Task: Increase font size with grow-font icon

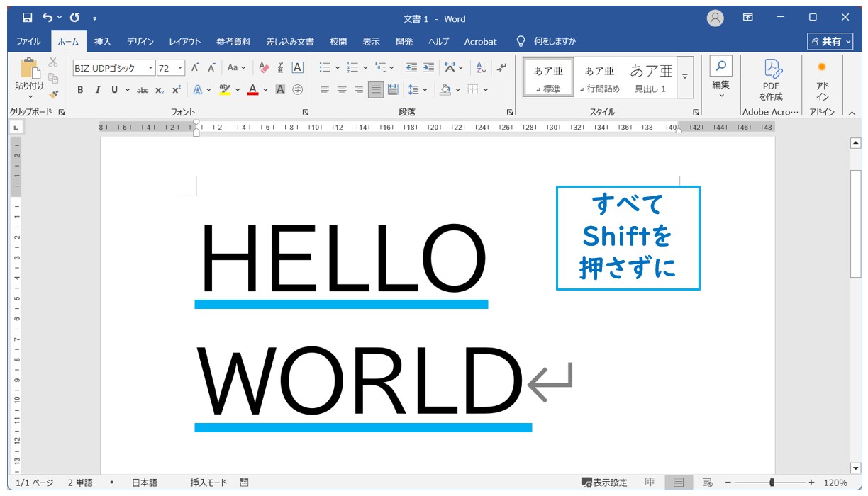Action: [196, 68]
